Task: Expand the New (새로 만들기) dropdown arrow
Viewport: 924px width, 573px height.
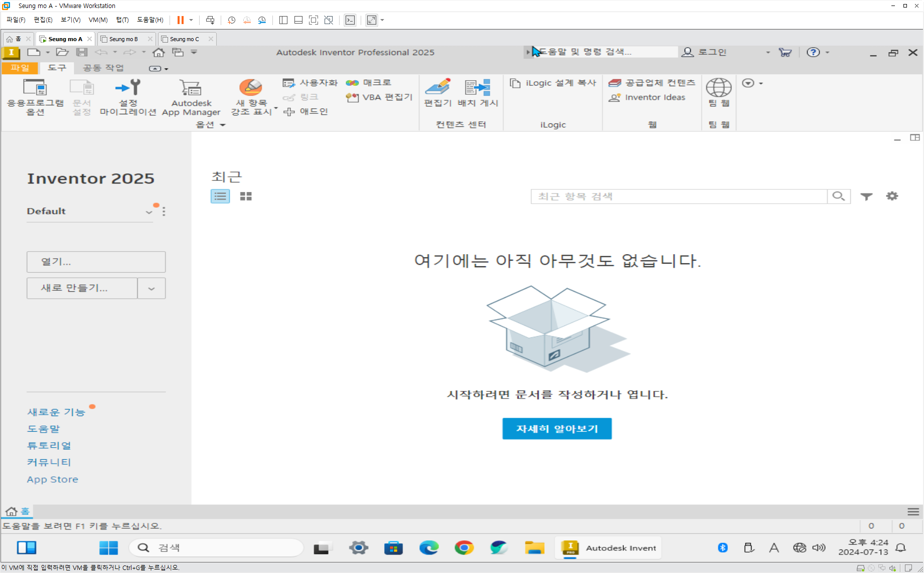Action: click(x=151, y=288)
